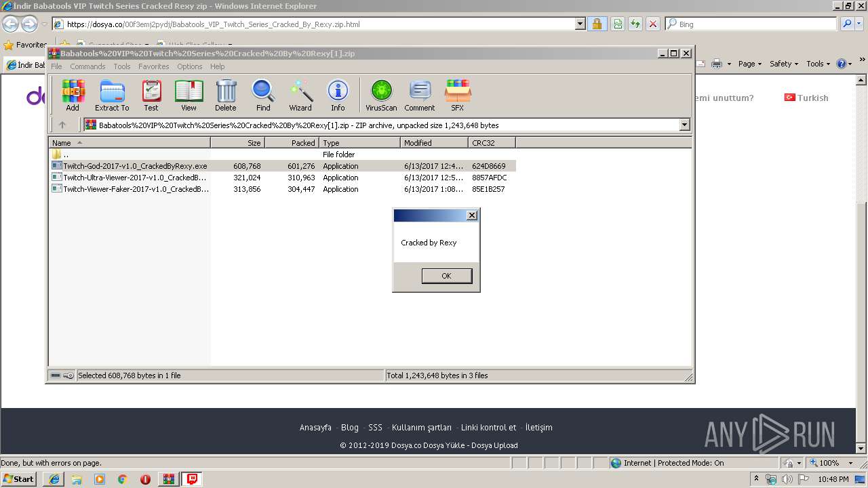Click the IE Help question mark icon
868x488 pixels.
842,64
